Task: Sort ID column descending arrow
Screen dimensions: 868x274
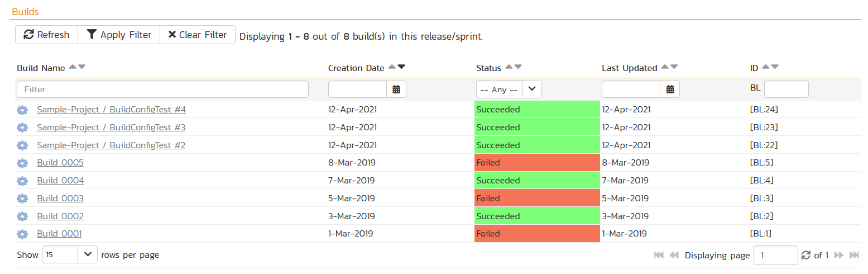Action: (x=775, y=67)
